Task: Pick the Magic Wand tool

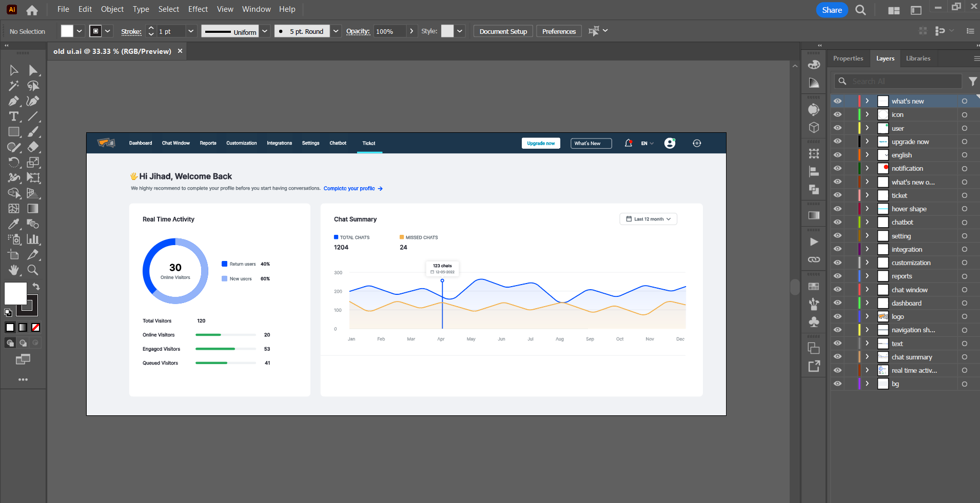Action: point(14,86)
